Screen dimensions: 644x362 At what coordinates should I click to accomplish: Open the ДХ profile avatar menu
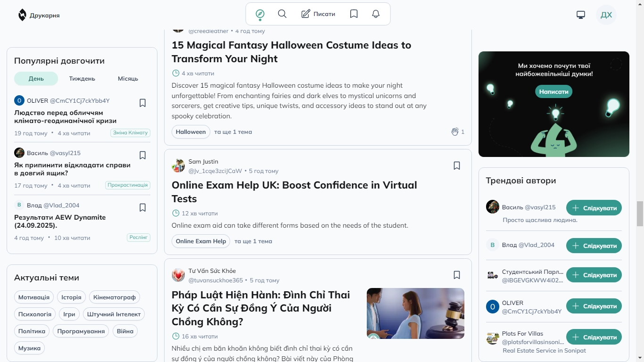click(x=606, y=15)
